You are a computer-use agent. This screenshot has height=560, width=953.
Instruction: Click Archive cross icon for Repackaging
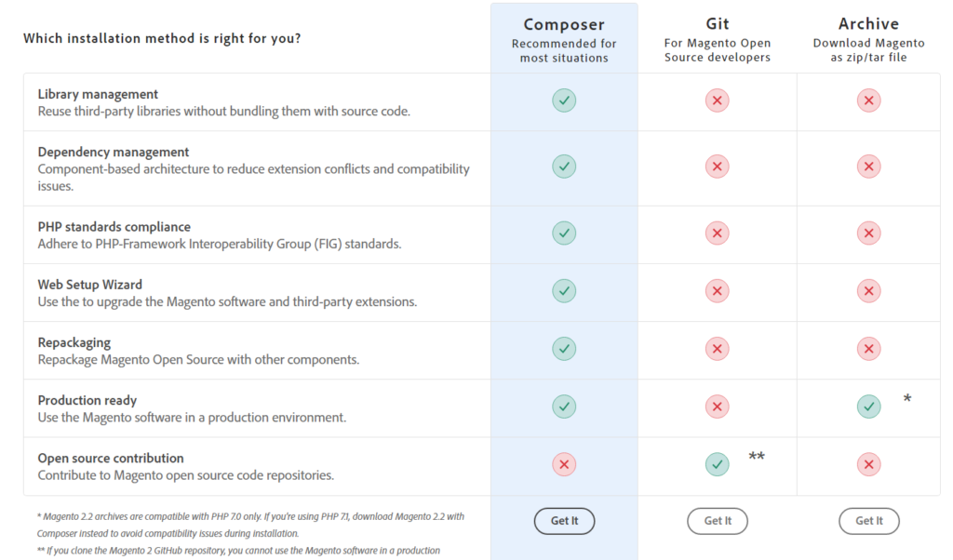pos(868,349)
